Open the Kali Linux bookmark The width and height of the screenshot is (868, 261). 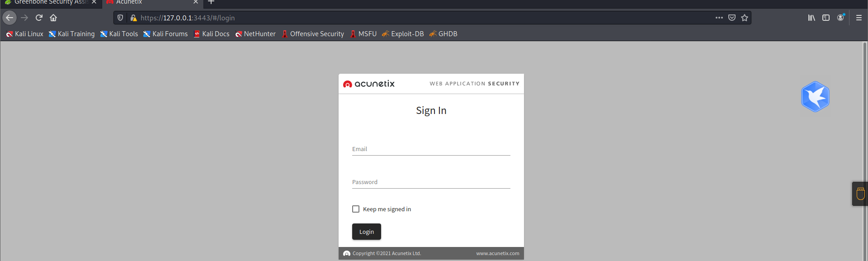point(24,34)
